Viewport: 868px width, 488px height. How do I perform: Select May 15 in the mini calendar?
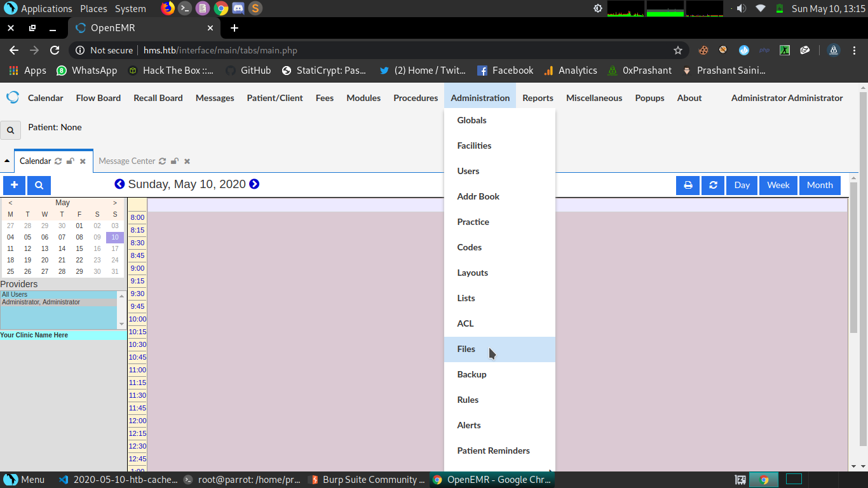coord(79,248)
